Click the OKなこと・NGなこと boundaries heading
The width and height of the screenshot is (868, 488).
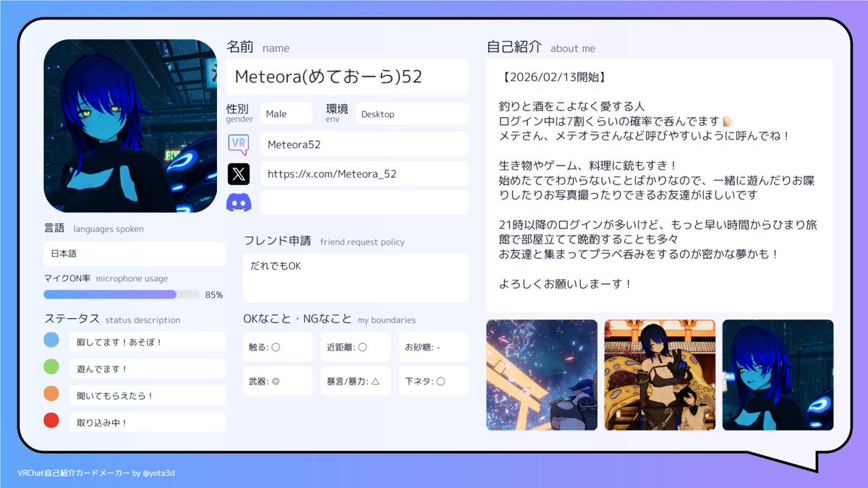pyautogui.click(x=330, y=319)
